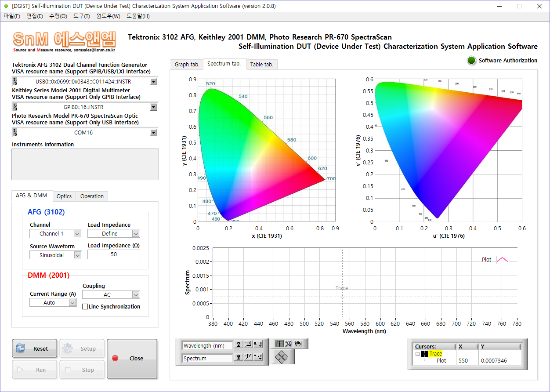This screenshot has width=550, height=392.
Task: Open the 파일(F) menu
Action: [12, 16]
